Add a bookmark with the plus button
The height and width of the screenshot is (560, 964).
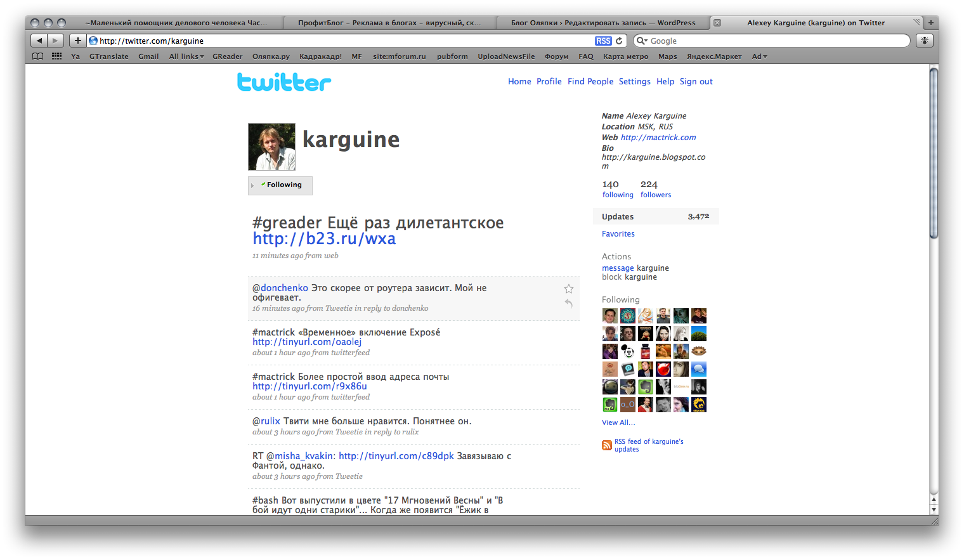pos(77,41)
